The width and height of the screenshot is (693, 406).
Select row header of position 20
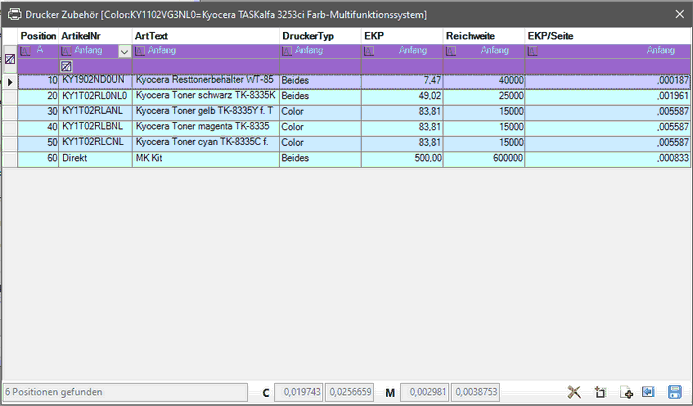(10, 97)
